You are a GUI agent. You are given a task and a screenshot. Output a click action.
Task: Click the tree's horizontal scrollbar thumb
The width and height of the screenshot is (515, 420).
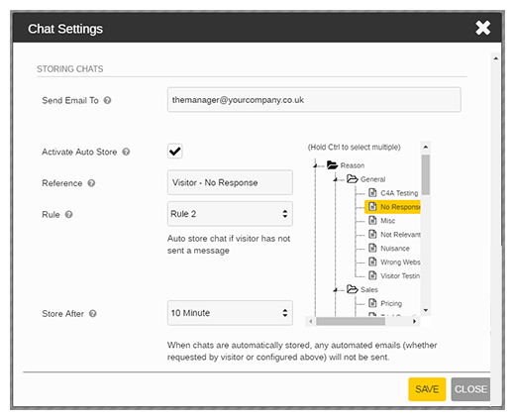point(351,321)
